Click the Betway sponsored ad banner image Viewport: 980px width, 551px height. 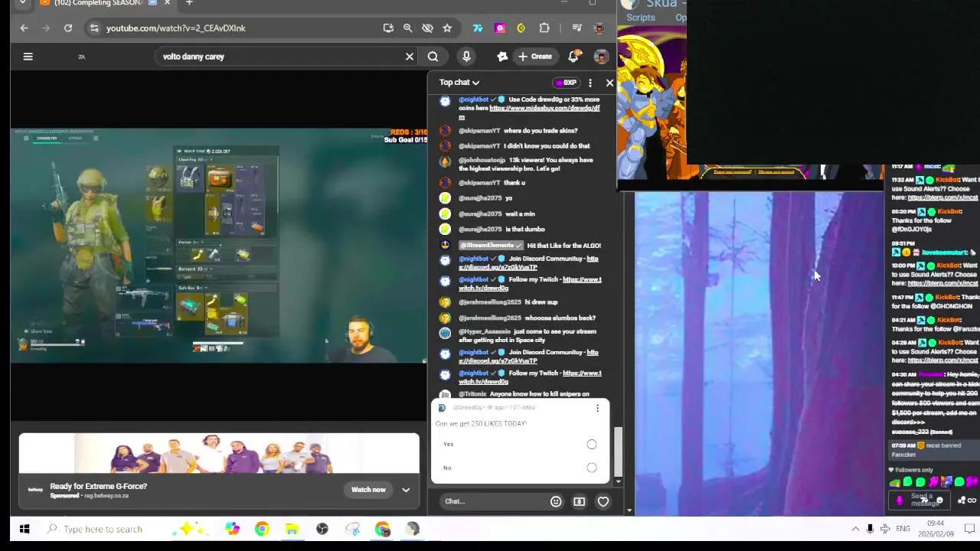point(219,455)
